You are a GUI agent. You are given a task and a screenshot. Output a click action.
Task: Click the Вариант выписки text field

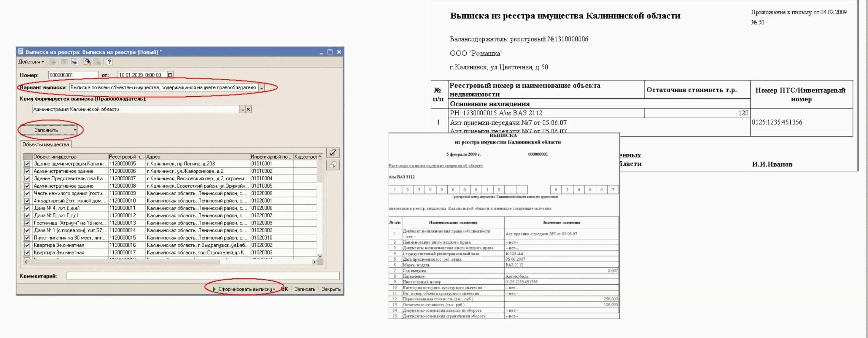coord(163,87)
